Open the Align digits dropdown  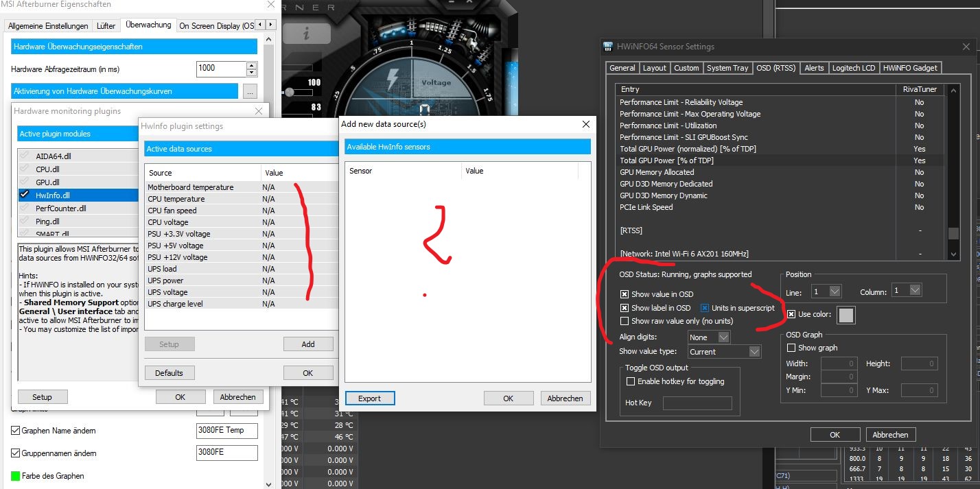pos(709,337)
